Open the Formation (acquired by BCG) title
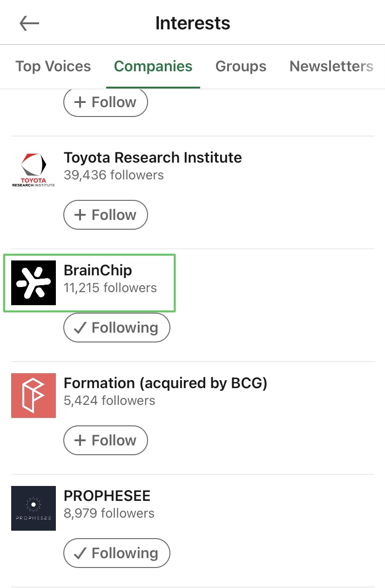Image resolution: width=385 pixels, height=588 pixels. tap(165, 383)
